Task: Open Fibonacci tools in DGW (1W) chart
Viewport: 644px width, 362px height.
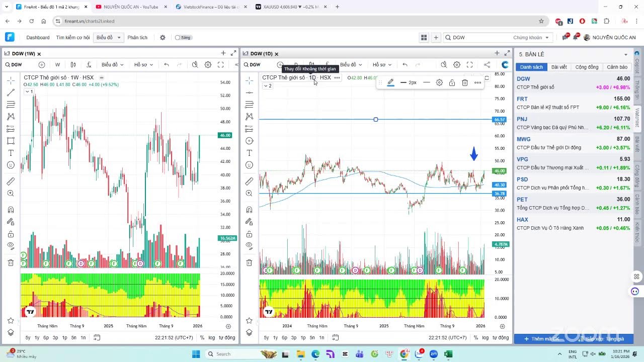Action: click(11, 105)
